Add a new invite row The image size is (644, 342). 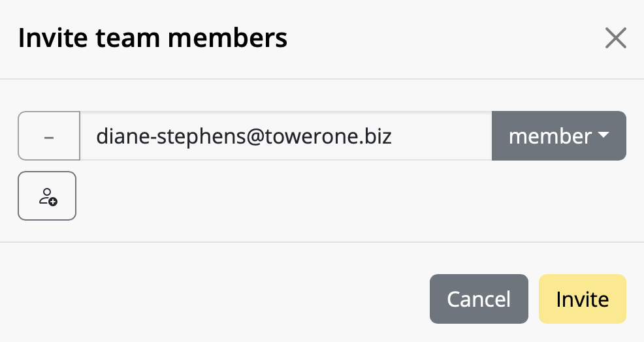(x=47, y=196)
